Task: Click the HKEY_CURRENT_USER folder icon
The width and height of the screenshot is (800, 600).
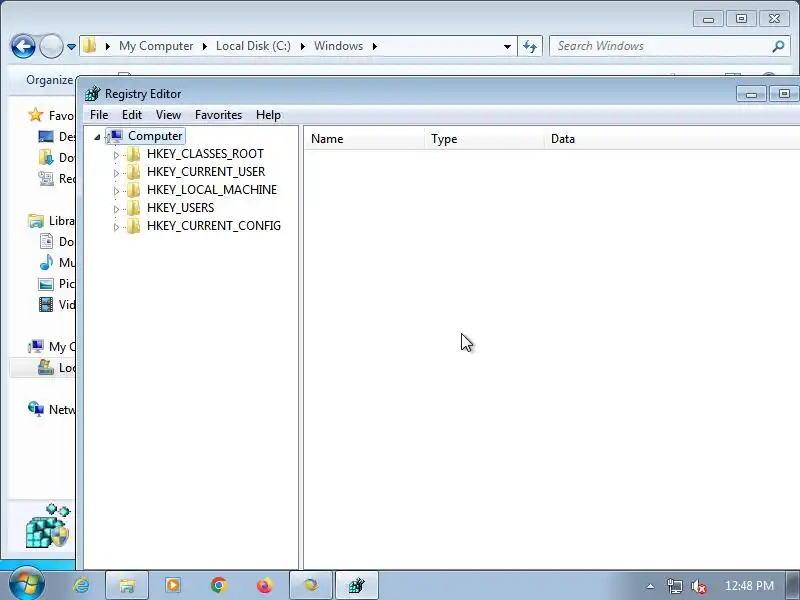Action: click(x=134, y=171)
